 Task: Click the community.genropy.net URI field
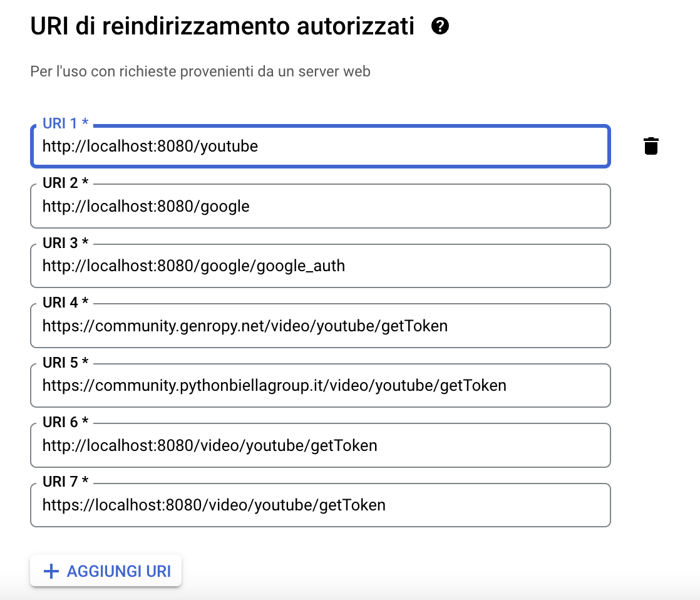pyautogui.click(x=319, y=326)
